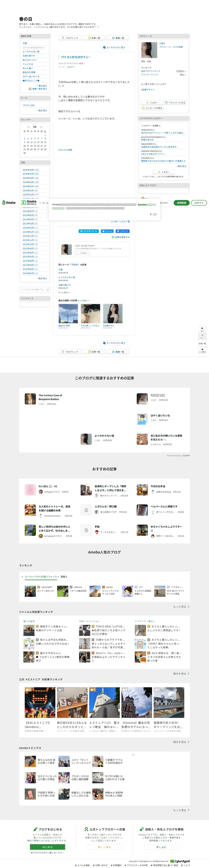Viewport: 209px width, 868px height.
Task: Open the はやく会いたいな recommended article
Action: click(x=160, y=415)
